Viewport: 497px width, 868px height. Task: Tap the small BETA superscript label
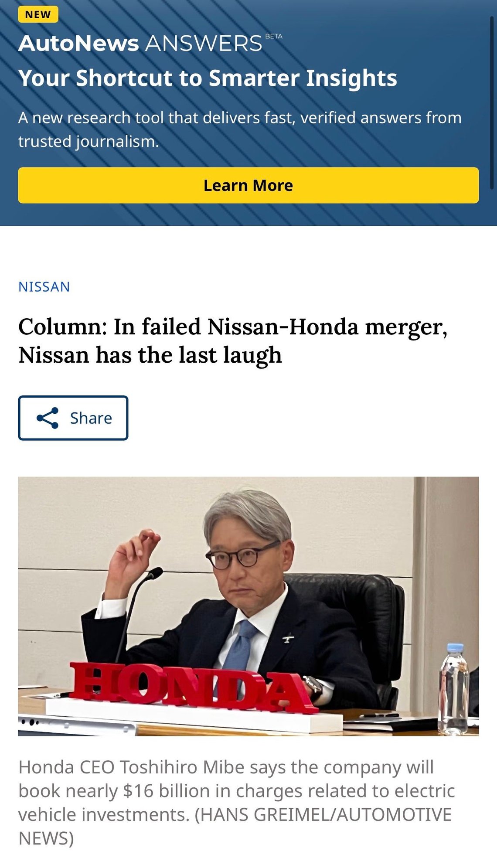(274, 36)
